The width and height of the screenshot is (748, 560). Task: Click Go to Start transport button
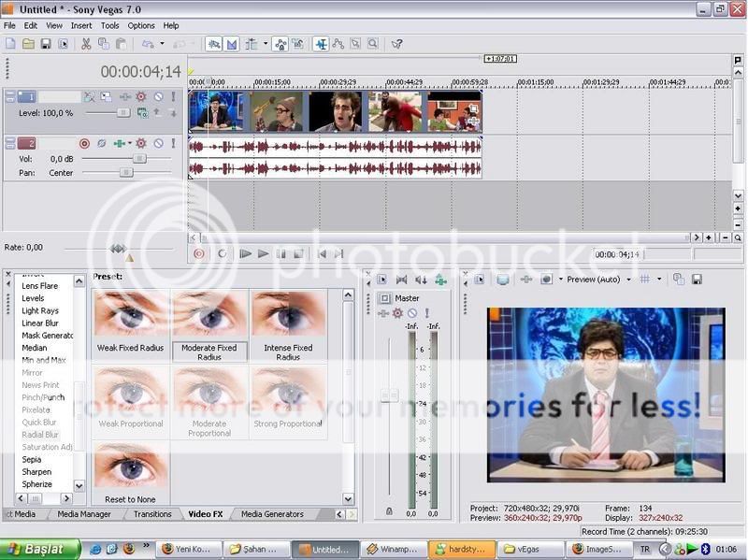click(322, 254)
